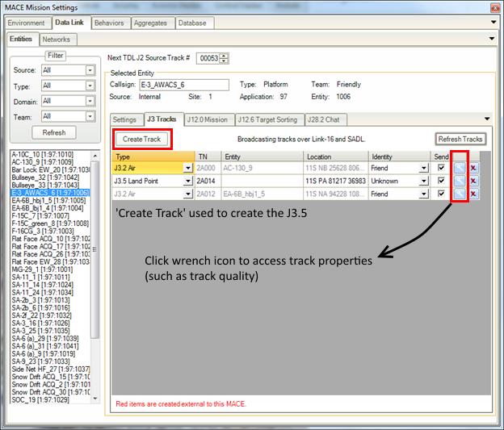Disable Send for the EA-6B_hbj_1_5 track
504x430 pixels.
440,194
